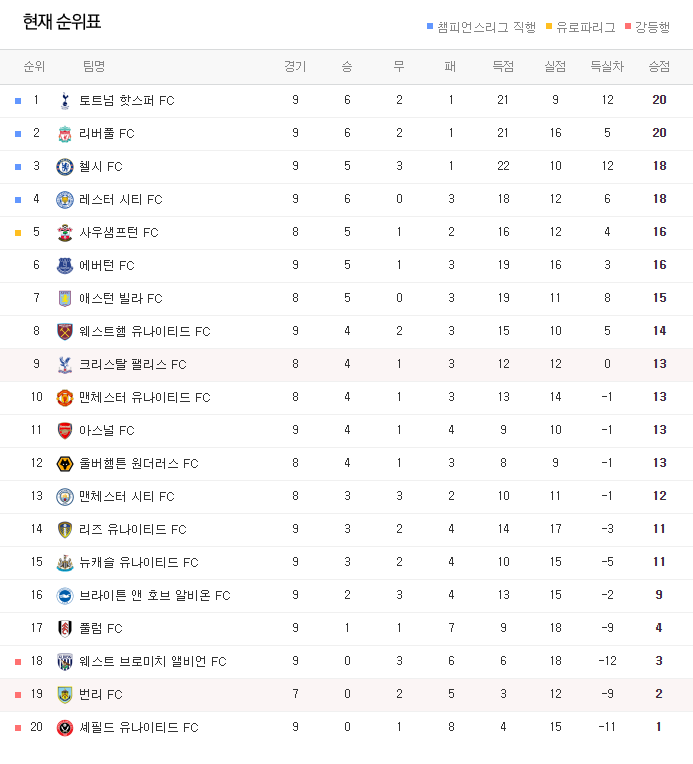The width and height of the screenshot is (693, 764).
Task: Click the Tottenham Hotspur crest icon
Action: [65, 100]
